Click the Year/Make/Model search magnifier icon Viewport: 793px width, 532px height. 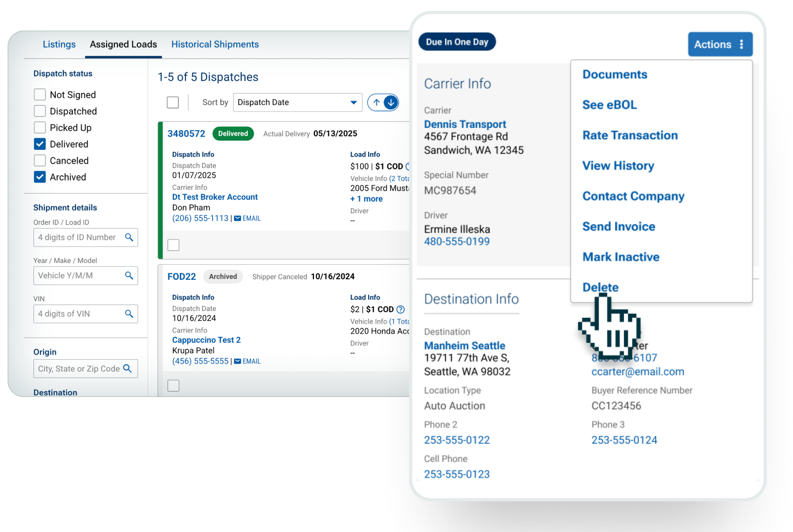(129, 276)
